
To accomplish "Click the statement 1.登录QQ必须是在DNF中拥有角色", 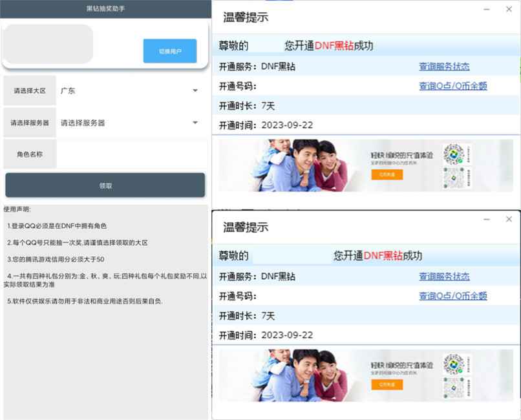I will tap(57, 226).
